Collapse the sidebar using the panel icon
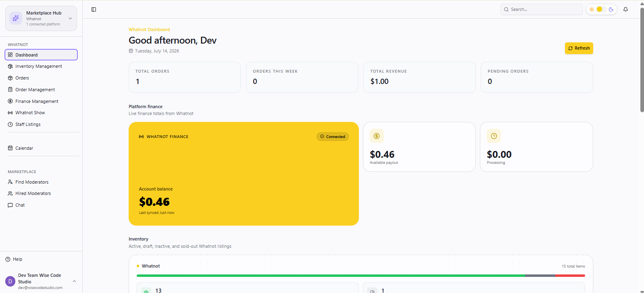 [x=94, y=9]
